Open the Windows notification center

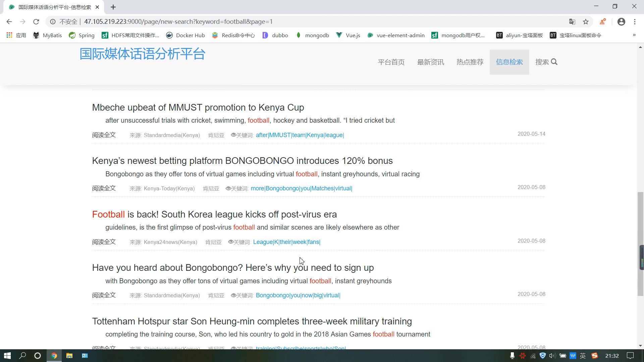click(x=630, y=356)
